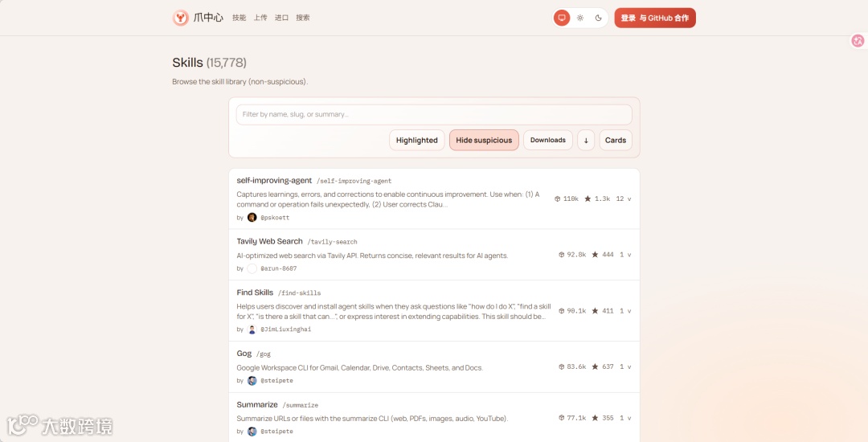Open 进口 nav item
868x442 pixels.
[x=282, y=18]
